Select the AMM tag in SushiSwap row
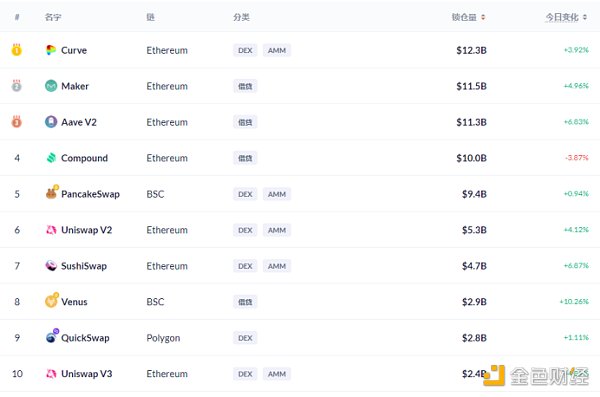The height and width of the screenshot is (397, 600). [277, 266]
